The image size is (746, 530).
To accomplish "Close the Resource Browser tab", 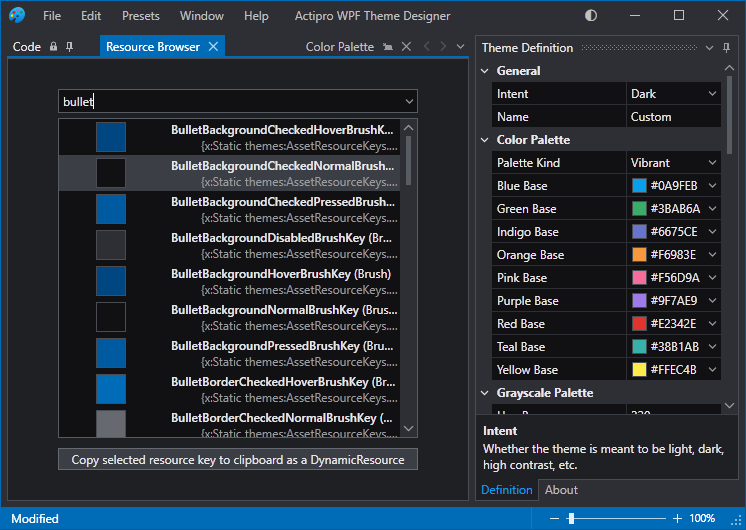I will pos(213,47).
